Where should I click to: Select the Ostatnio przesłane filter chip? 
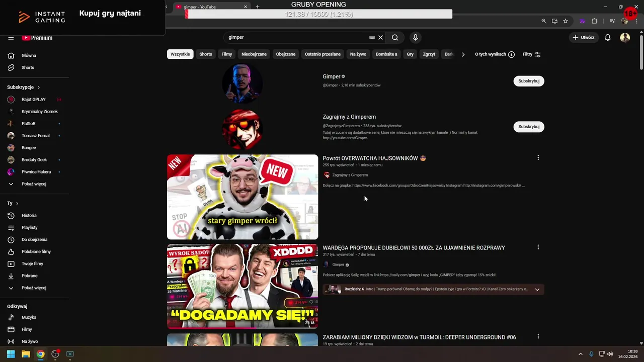(x=323, y=54)
